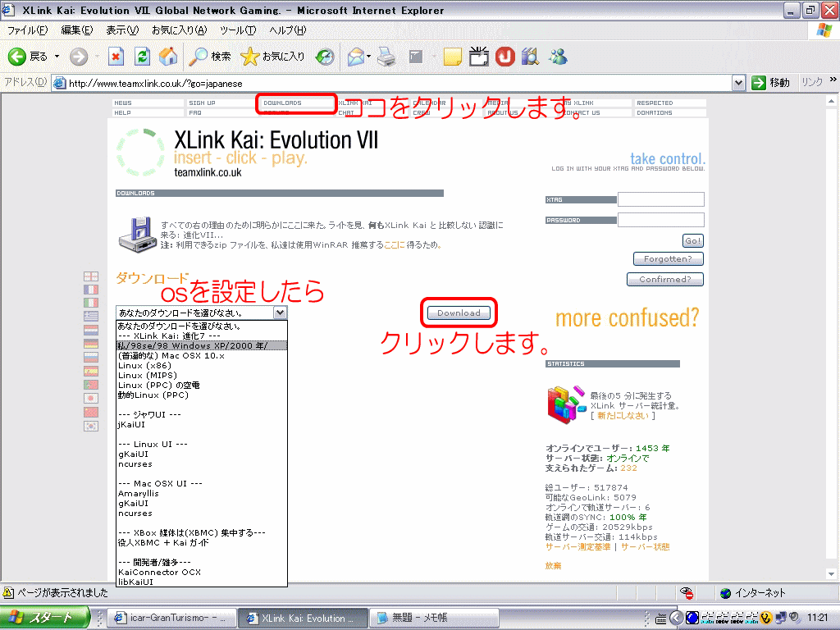Focus the XTAG input field
This screenshot has width=840, height=630.
[x=661, y=199]
